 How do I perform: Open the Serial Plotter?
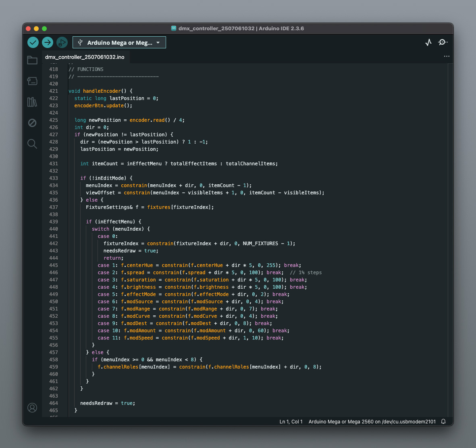pos(428,42)
